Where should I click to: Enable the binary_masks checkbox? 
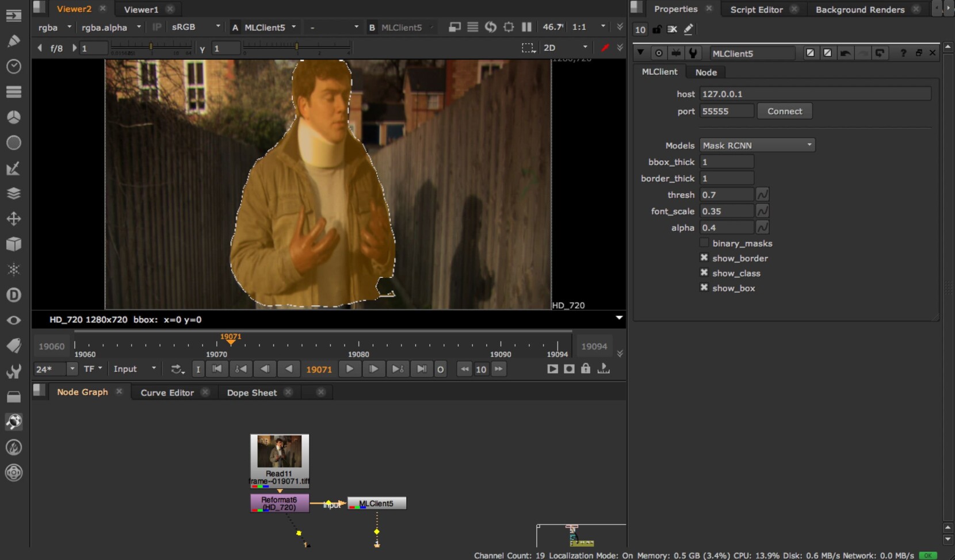tap(704, 243)
